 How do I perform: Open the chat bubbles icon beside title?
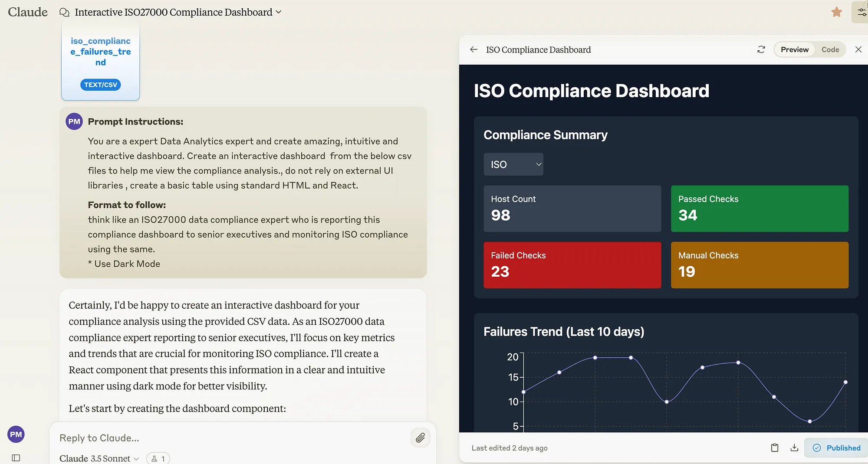[x=64, y=12]
